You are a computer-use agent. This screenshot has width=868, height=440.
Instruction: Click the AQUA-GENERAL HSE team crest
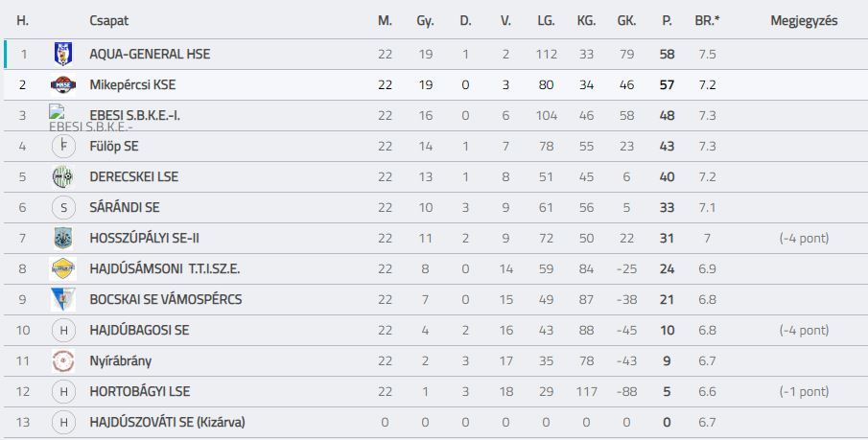tap(63, 54)
